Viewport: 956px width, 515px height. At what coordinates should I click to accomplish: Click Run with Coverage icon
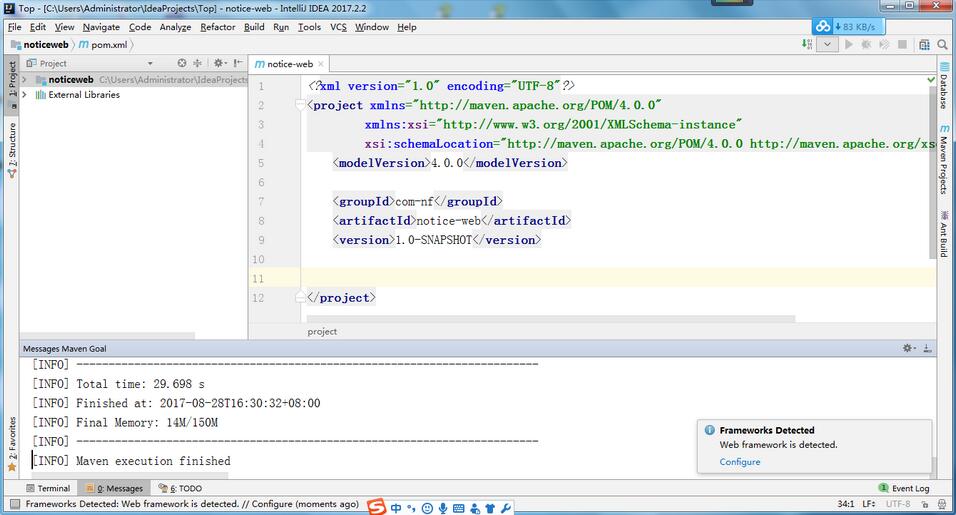[x=884, y=44]
